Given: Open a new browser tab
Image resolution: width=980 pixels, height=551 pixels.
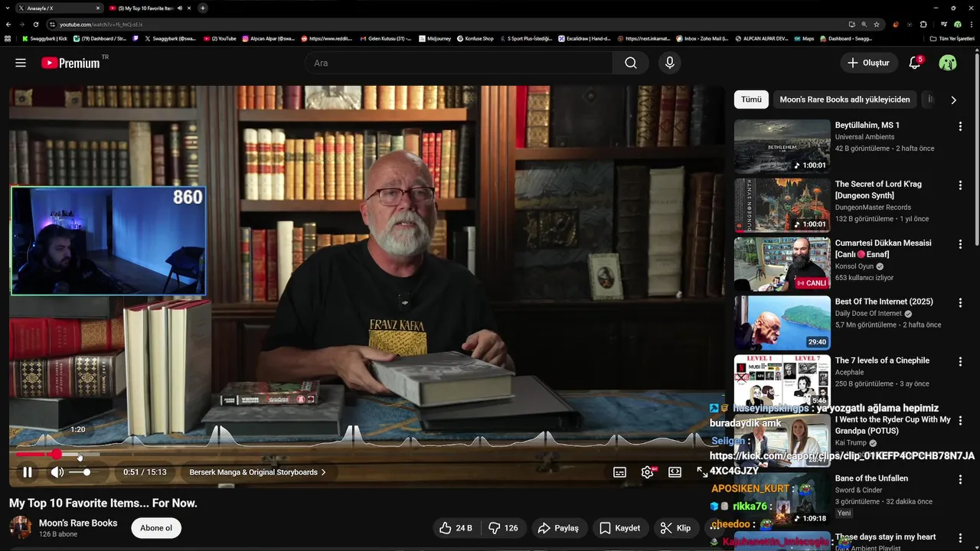Looking at the screenshot, I should (x=203, y=8).
